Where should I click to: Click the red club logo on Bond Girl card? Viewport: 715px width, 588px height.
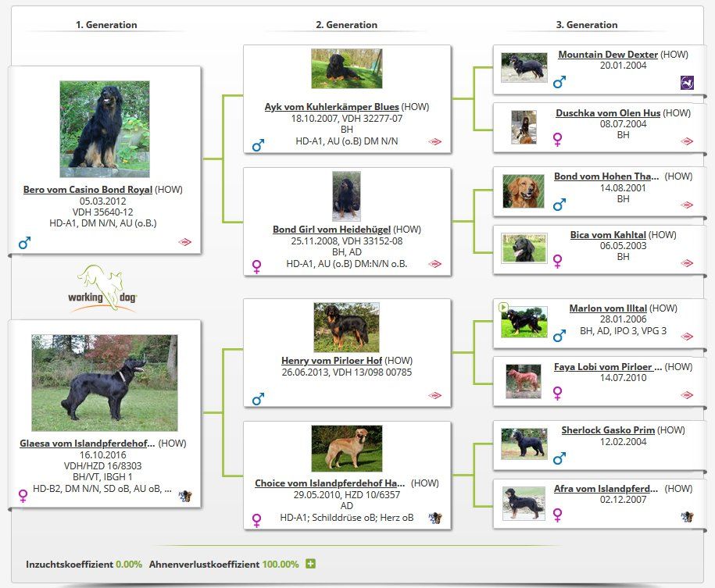tap(435, 264)
